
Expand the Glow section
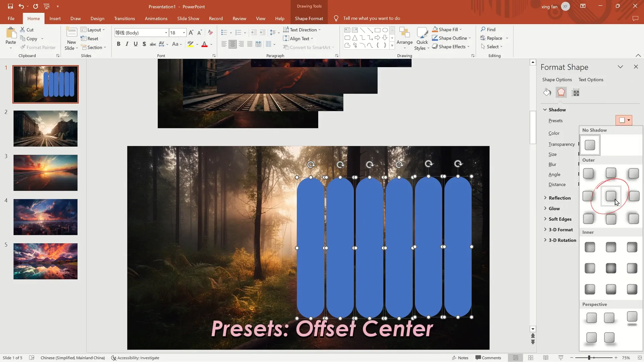click(551, 208)
